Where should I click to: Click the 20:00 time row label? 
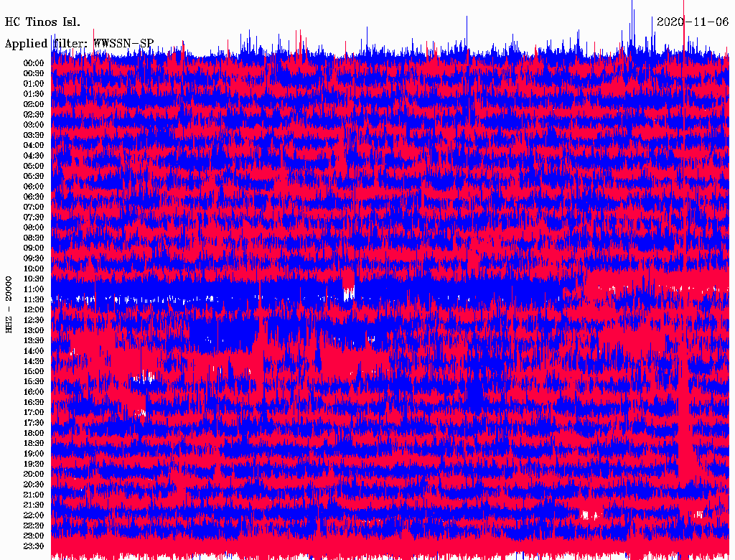[x=34, y=475]
